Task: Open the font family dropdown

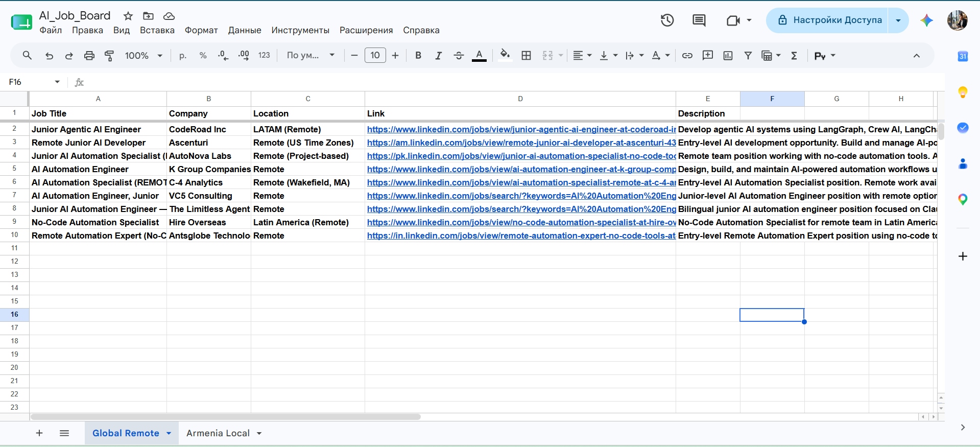Action: pos(310,56)
